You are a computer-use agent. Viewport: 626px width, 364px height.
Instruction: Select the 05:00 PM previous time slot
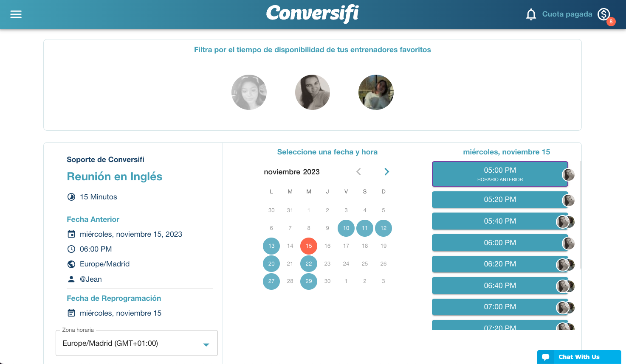click(499, 174)
